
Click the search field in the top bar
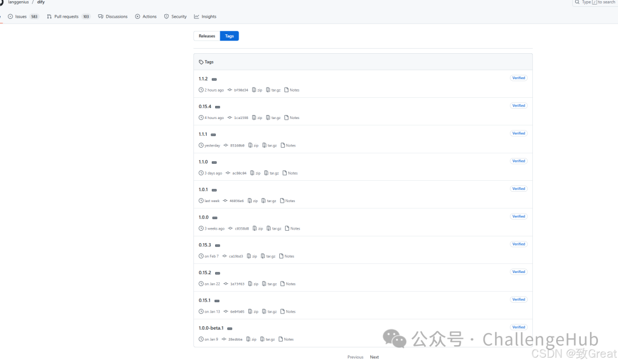(595, 2)
